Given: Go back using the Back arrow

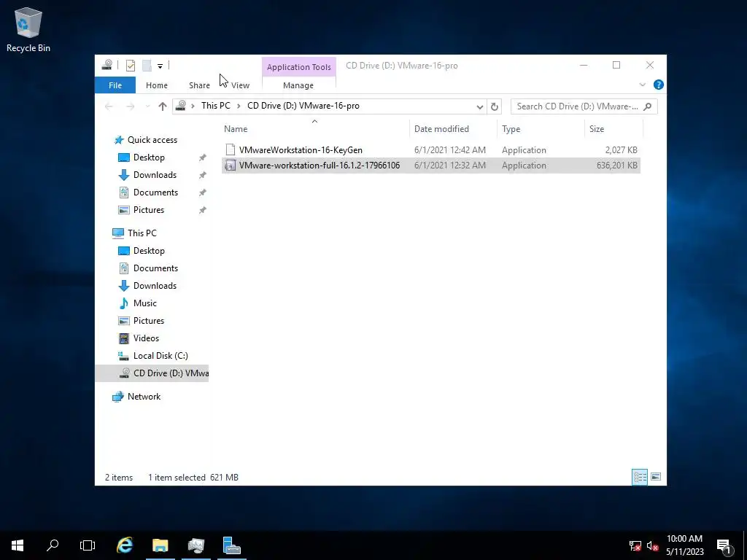Looking at the screenshot, I should pyautogui.click(x=109, y=106).
